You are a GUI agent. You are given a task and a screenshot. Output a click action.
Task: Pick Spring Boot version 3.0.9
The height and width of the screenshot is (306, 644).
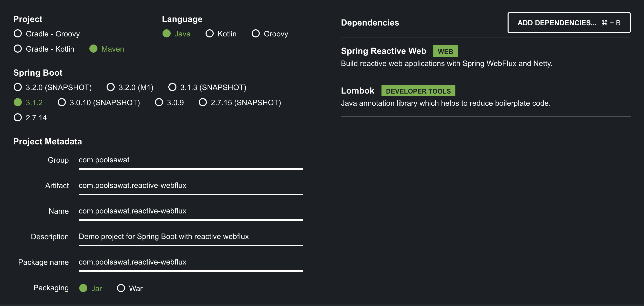pyautogui.click(x=169, y=102)
